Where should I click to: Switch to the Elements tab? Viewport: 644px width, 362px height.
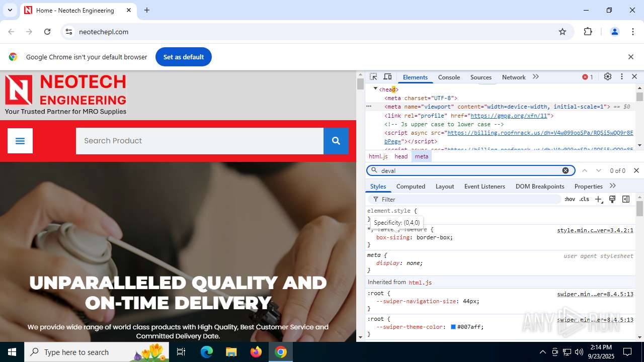click(415, 77)
